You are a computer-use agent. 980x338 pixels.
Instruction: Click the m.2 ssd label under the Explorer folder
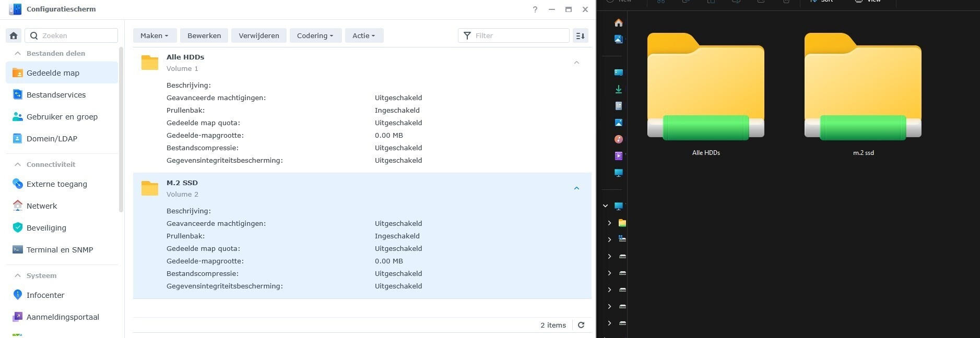863,153
